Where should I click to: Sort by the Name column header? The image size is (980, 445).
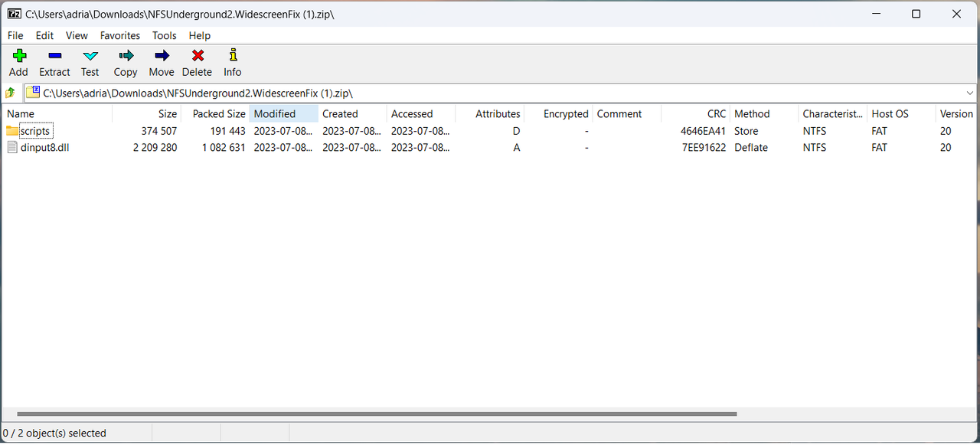pyautogui.click(x=57, y=113)
